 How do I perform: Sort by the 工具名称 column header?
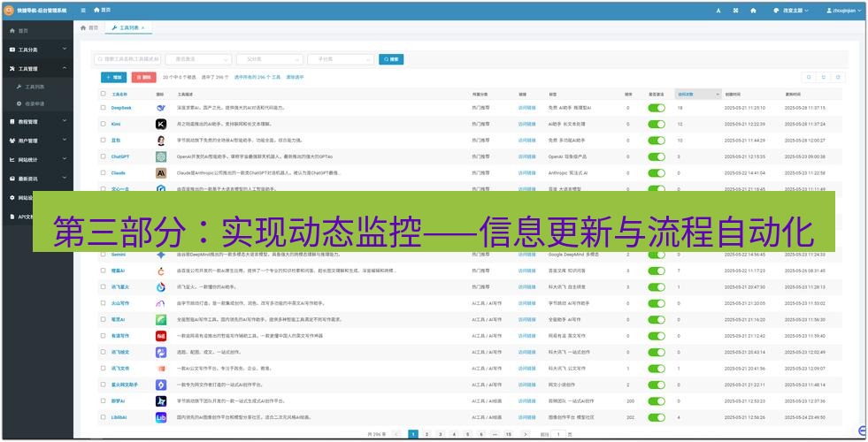pyautogui.click(x=119, y=95)
